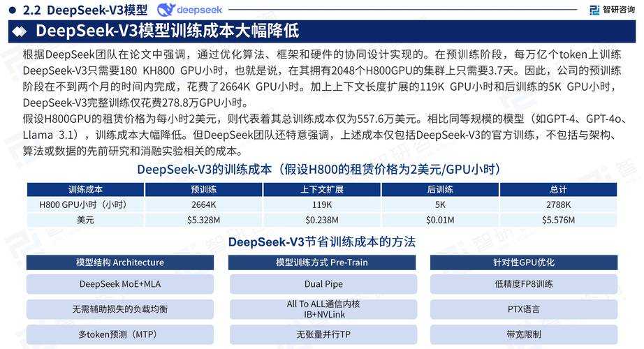Screen dimensions: 644x349
Task: Click the line starting '算法或数据的先前研究'
Action: [x=133, y=151]
